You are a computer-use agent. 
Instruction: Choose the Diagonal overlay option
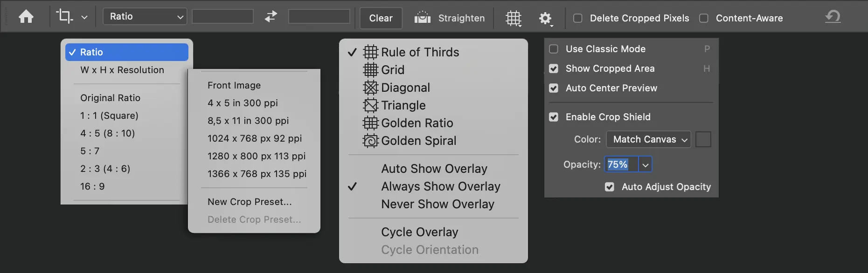point(405,88)
